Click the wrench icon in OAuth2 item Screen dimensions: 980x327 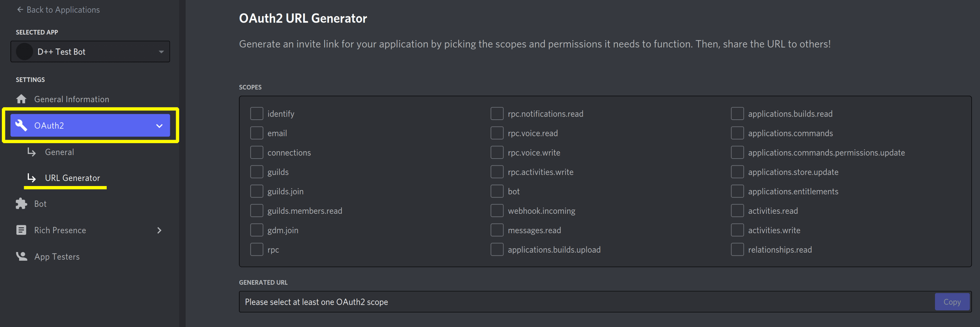(21, 125)
